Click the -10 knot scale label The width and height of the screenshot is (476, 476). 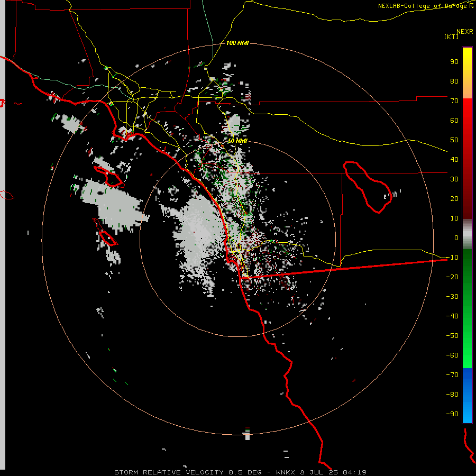pyautogui.click(x=452, y=258)
